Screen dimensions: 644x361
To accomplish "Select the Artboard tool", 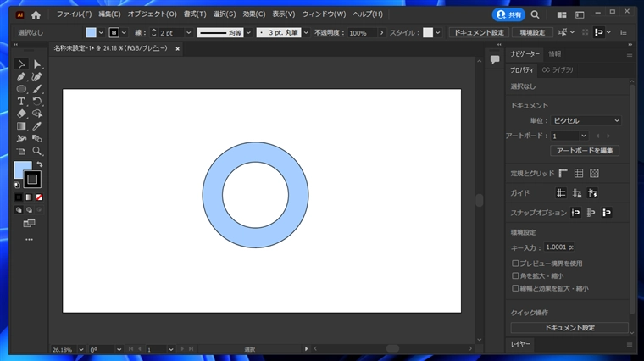I will point(21,151).
